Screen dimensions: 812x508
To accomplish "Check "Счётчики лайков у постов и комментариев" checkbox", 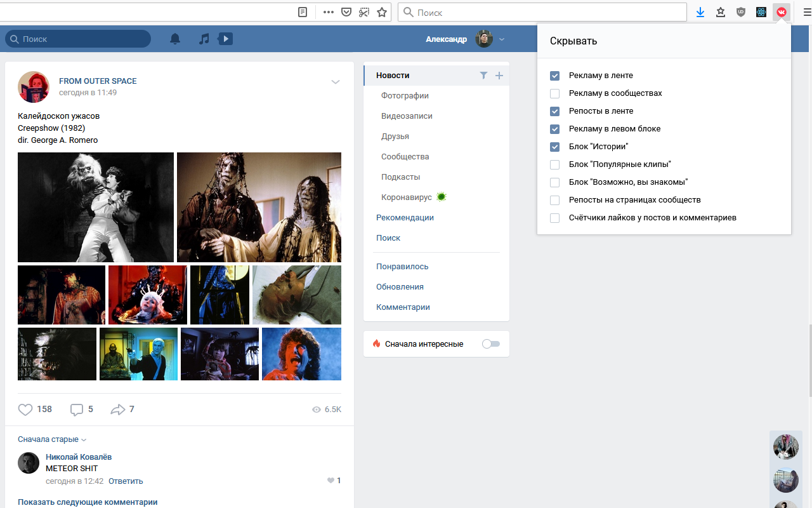I will (x=555, y=218).
